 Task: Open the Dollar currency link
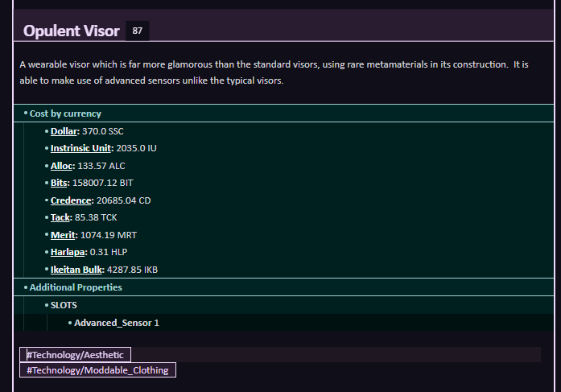(x=64, y=130)
